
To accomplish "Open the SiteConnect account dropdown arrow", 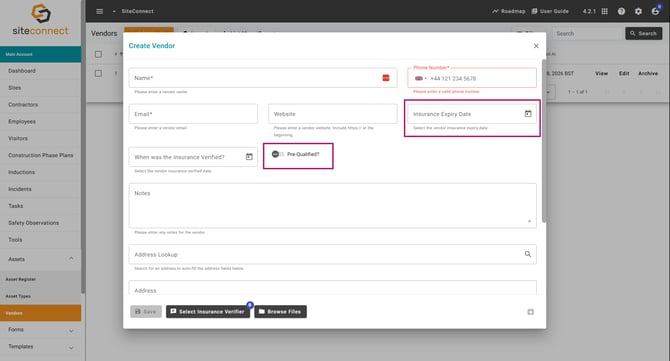I will [114, 12].
